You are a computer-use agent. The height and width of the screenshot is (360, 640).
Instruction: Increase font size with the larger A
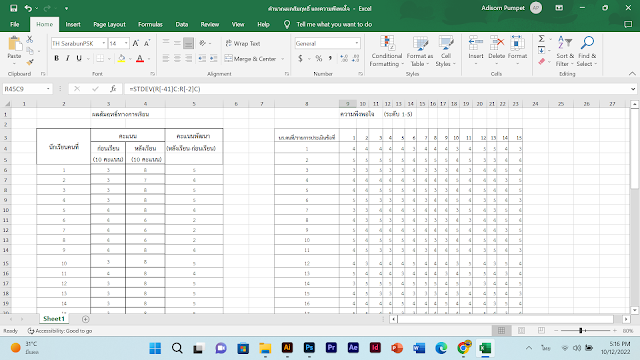click(136, 43)
